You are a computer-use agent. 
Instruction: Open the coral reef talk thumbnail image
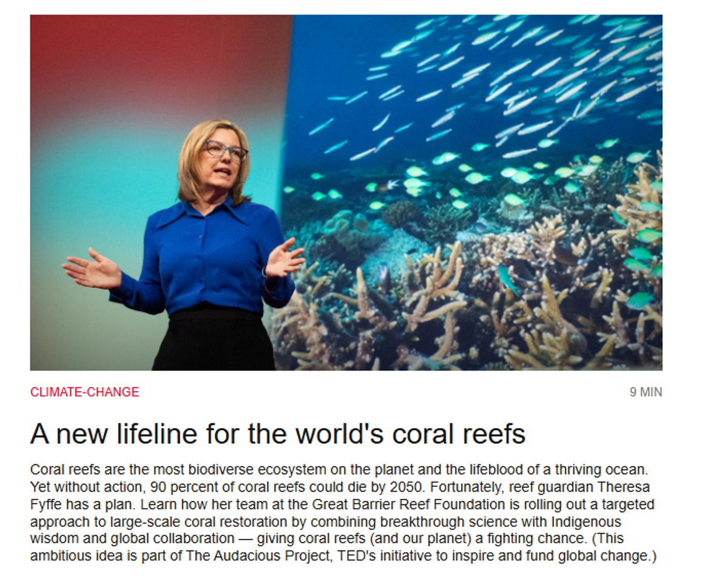(346, 192)
